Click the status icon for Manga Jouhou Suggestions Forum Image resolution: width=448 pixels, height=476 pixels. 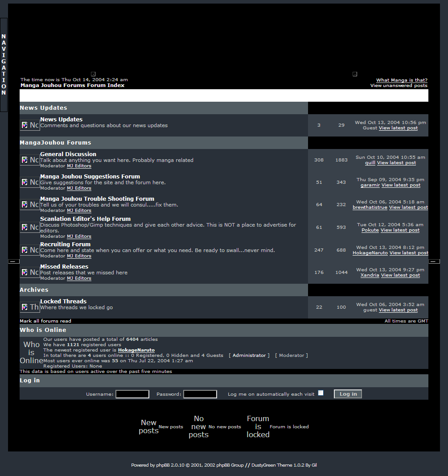click(30, 182)
